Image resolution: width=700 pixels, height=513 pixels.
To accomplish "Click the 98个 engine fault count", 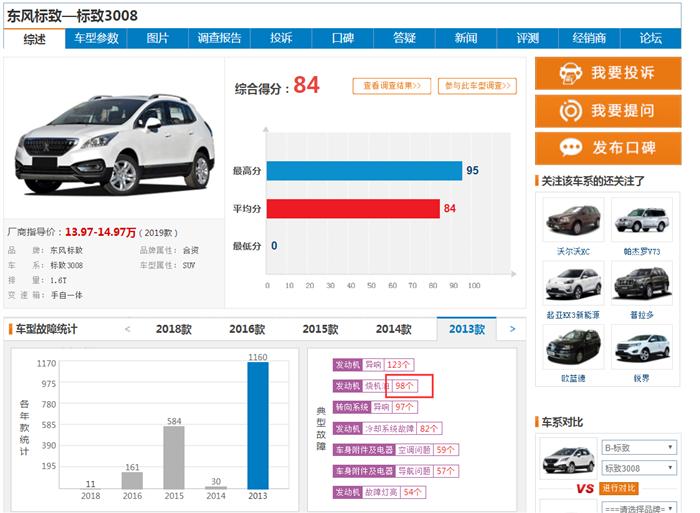I will [405, 386].
